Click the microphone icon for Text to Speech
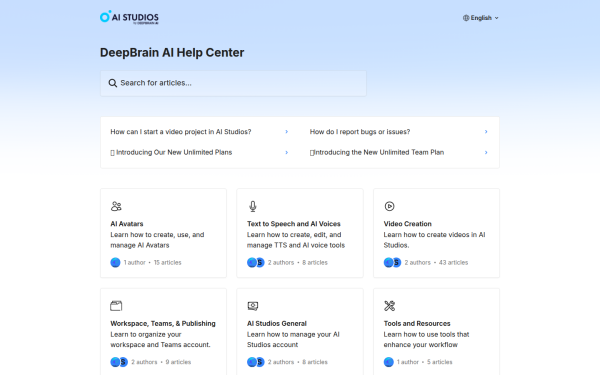The height and width of the screenshot is (375, 600). click(x=253, y=206)
